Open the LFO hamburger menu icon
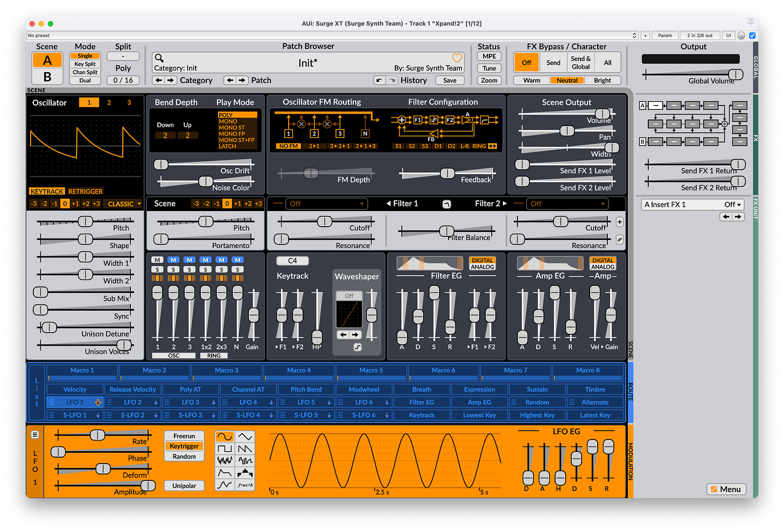 35,435
